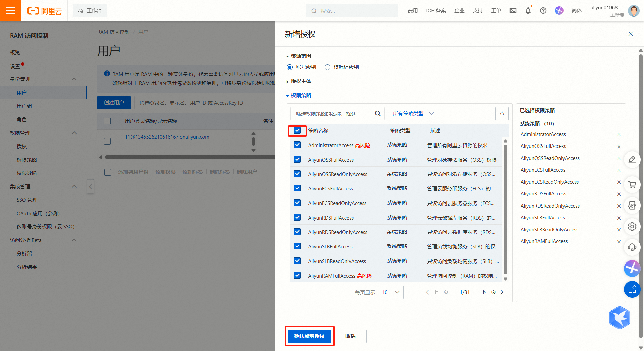Click the 取消 button

(x=351, y=336)
